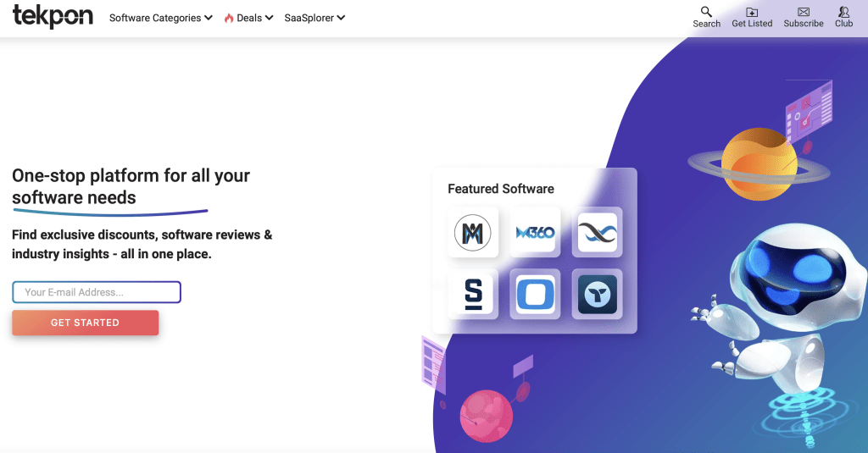Click the Featured Software heading
The height and width of the screenshot is (453, 868).
click(500, 189)
